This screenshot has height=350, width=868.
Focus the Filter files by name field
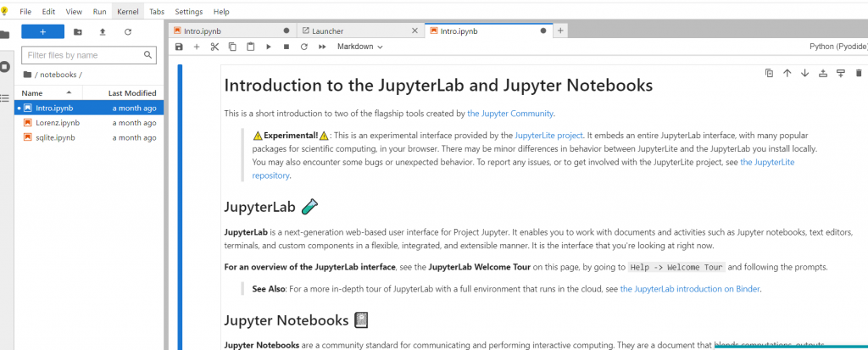[88, 55]
